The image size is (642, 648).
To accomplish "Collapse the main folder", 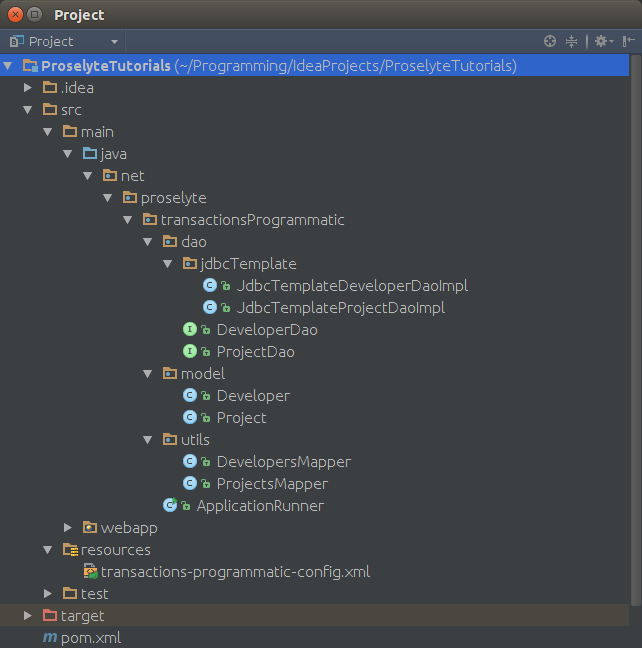I will pyautogui.click(x=48, y=132).
